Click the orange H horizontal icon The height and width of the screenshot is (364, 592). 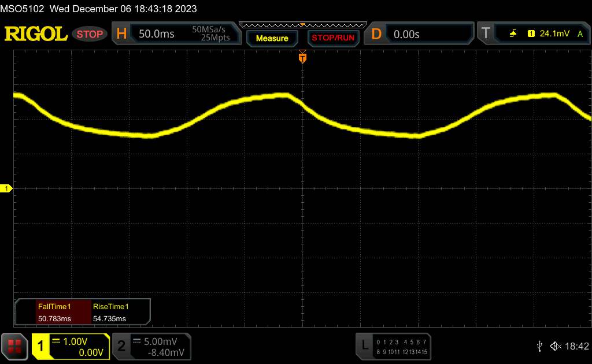[121, 34]
